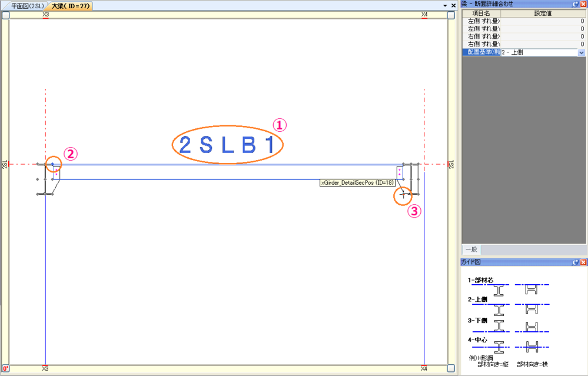Open the 一般 tab in properties panel

click(471, 249)
